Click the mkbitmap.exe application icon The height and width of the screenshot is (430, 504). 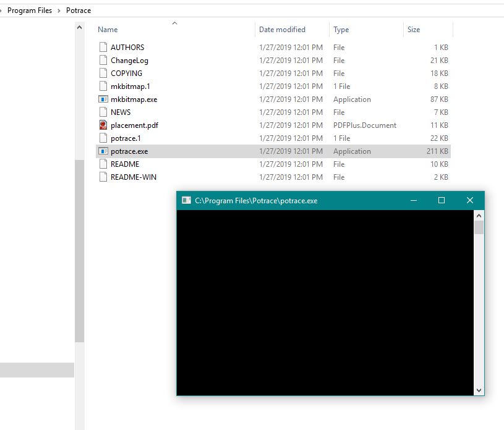pos(103,99)
